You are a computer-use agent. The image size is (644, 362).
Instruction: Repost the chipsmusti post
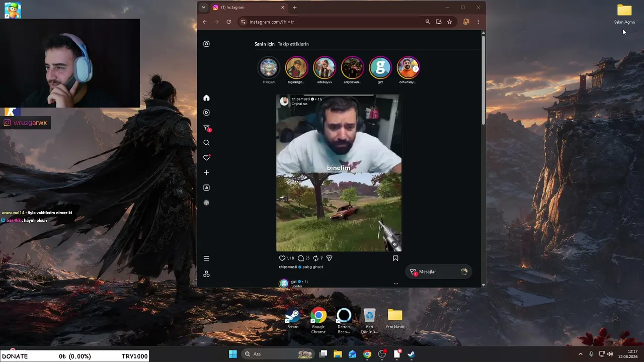315,258
